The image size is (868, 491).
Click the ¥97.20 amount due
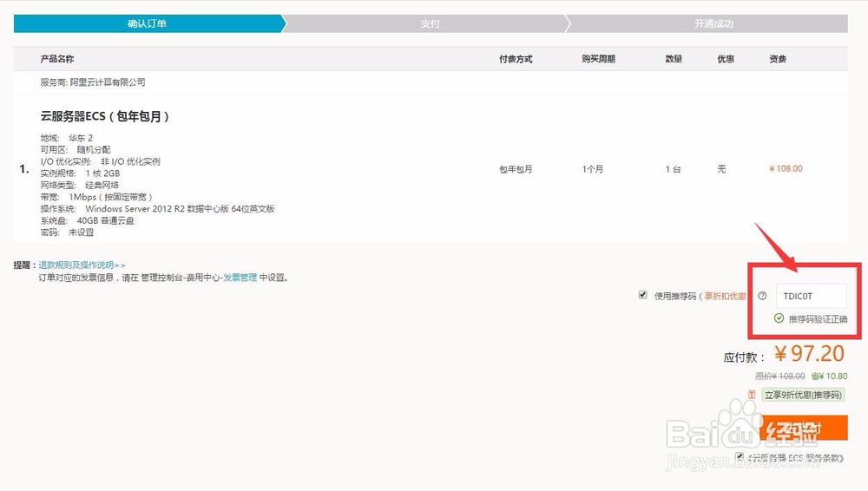[x=809, y=354]
